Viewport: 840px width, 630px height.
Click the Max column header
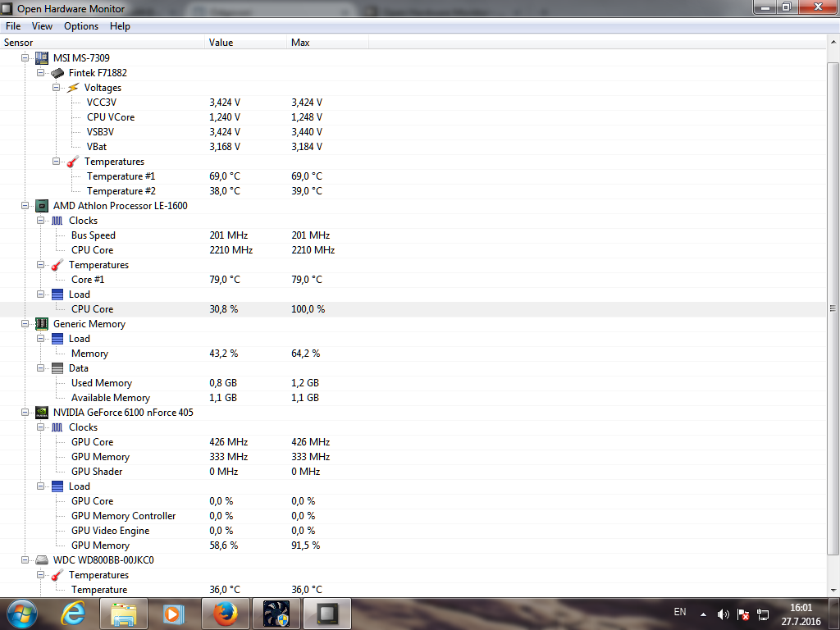coord(328,43)
